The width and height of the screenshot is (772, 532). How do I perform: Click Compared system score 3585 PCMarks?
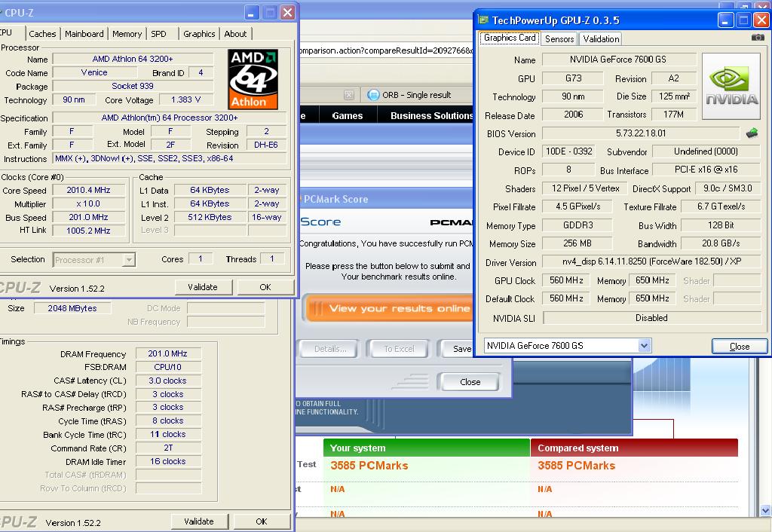(577, 465)
